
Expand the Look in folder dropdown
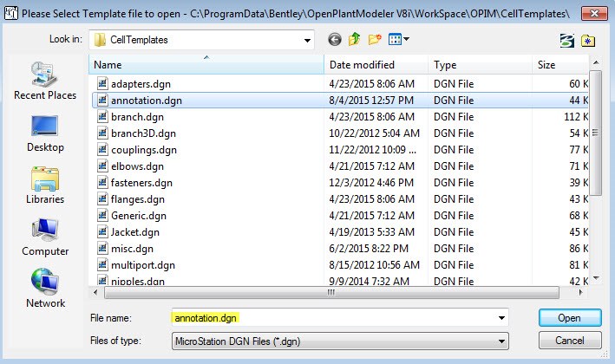pos(307,40)
